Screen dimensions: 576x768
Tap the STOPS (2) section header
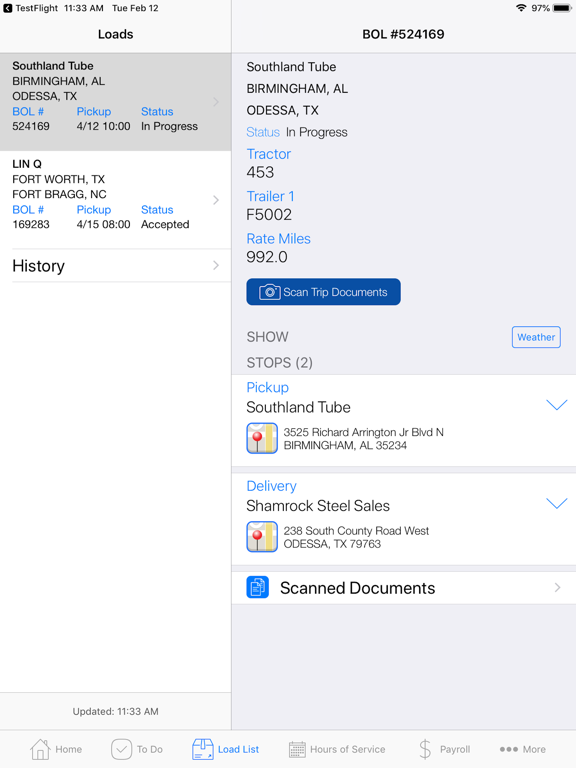tap(280, 363)
